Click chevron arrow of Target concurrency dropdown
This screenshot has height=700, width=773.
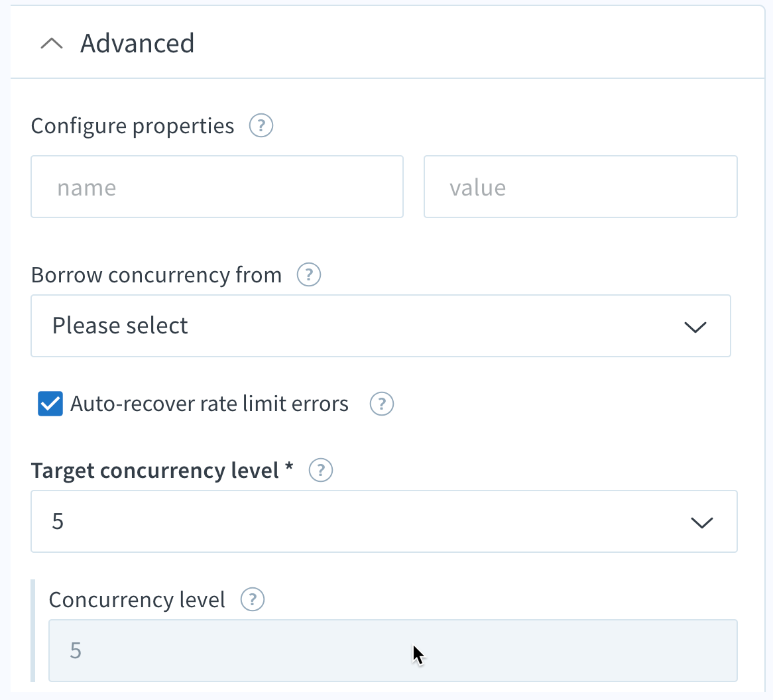tap(702, 522)
